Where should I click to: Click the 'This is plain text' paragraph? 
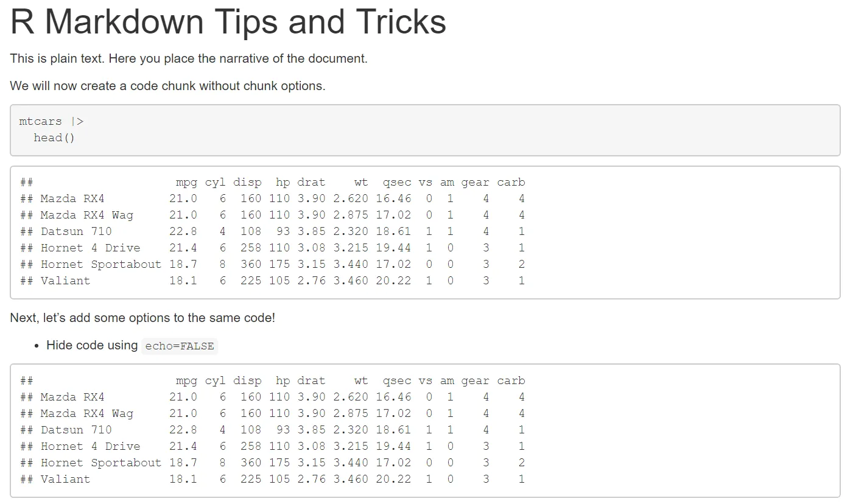pyautogui.click(x=189, y=59)
